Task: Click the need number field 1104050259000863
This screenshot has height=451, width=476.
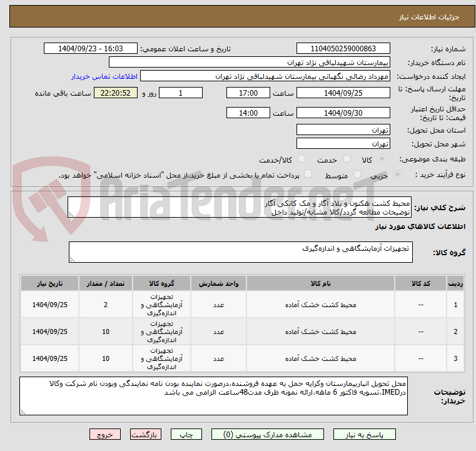Action: tap(343, 49)
